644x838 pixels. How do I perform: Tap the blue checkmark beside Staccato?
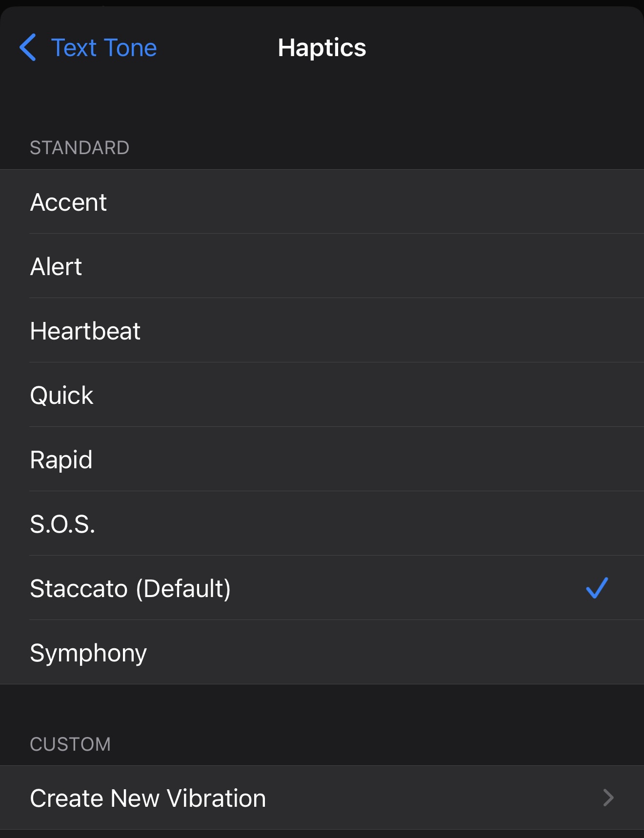coord(597,588)
